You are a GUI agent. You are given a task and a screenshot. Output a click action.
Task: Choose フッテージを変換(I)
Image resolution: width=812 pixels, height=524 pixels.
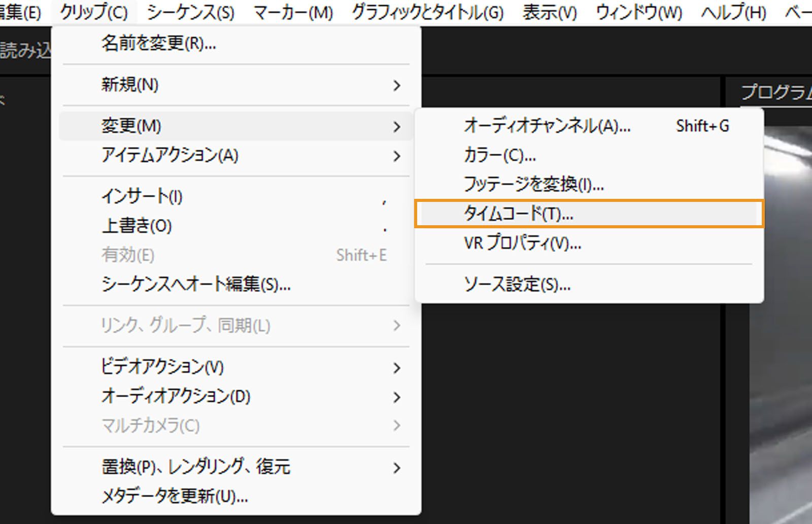click(x=533, y=185)
